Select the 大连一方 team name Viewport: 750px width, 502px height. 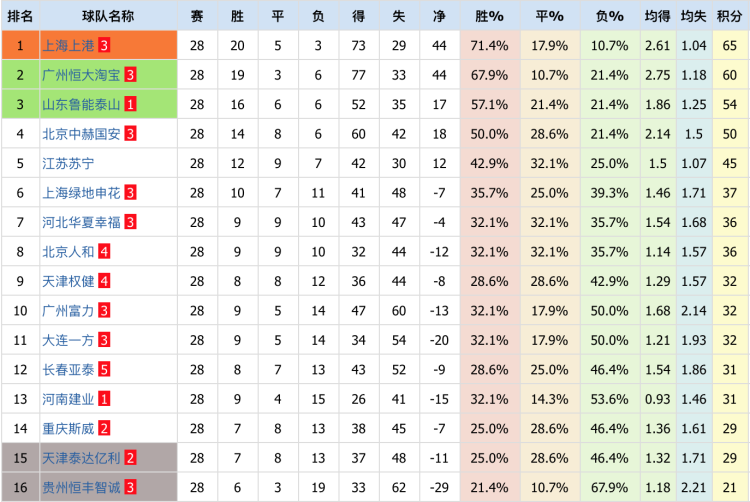[68, 340]
